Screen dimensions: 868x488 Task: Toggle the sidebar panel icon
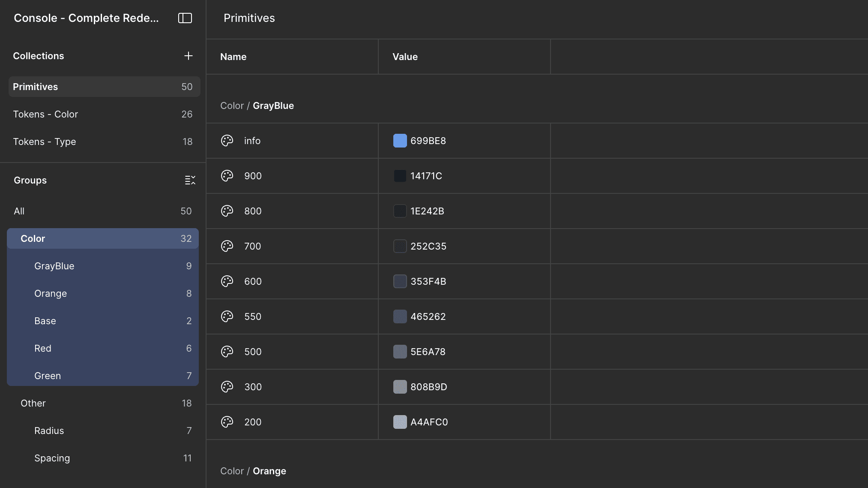[185, 18]
